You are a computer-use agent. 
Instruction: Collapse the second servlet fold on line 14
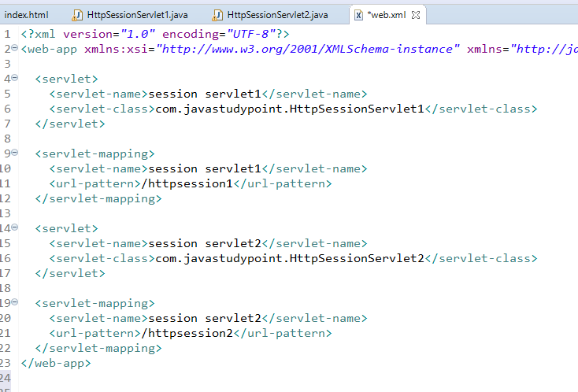tap(14, 227)
